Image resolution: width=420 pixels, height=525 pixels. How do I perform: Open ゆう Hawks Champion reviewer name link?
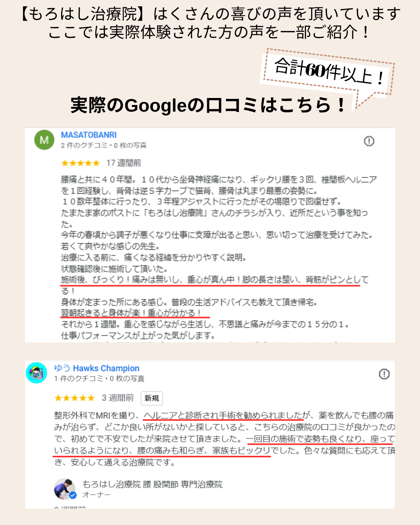pyautogui.click(x=96, y=368)
